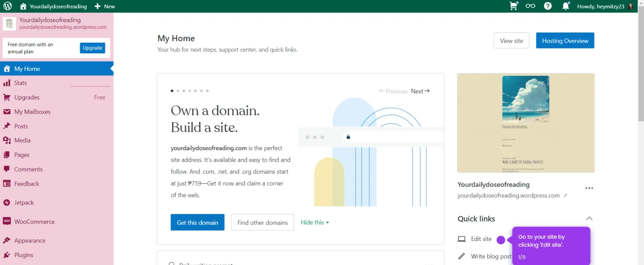644x265 pixels.
Task: Open the Yourdailydoseofreading home icon in admin bar
Action: point(23,6)
